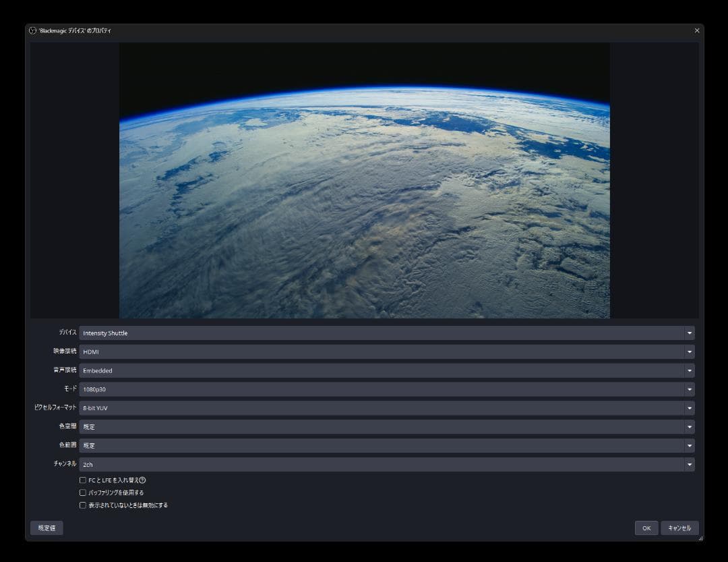The height and width of the screenshot is (562, 728).
Task: Click the help icon beside FC と LFE を入れ替え
Action: [x=142, y=480]
